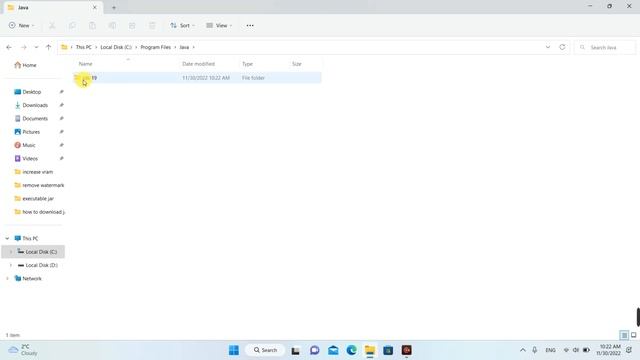Screen dimensions: 640x360
Task: Click Local Disk (C:) in address path
Action: (x=116, y=47)
